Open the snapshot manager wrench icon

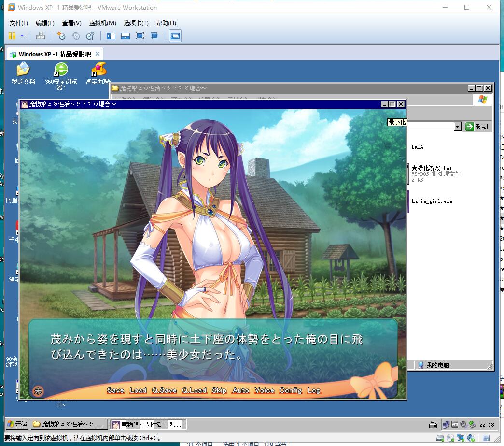(90, 36)
